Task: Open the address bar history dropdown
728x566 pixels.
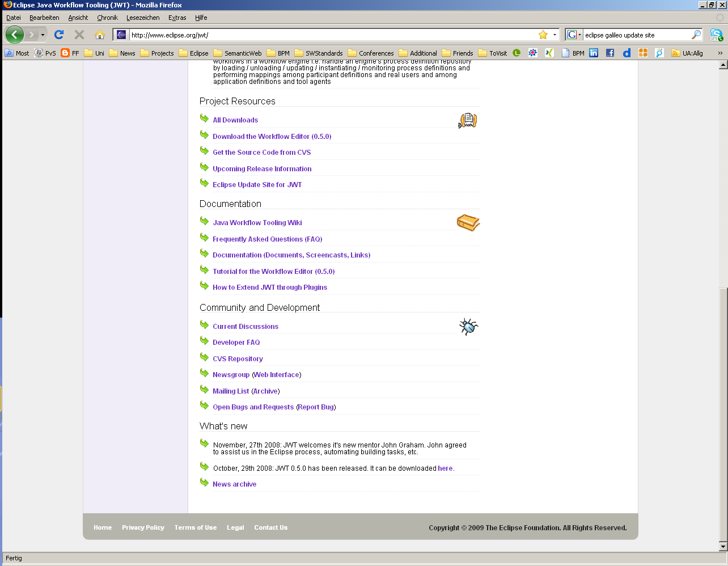Action: (555, 35)
